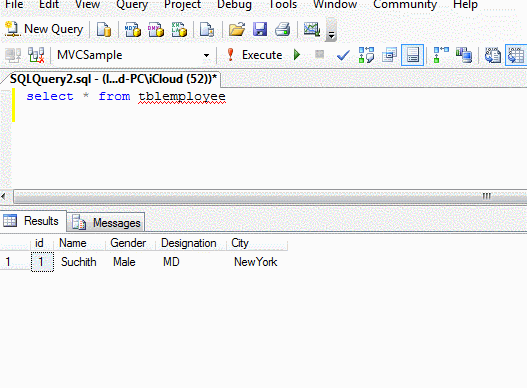Screen dimensions: 527x388
Task: Open the Activity Monitor icon
Action: click(x=312, y=29)
